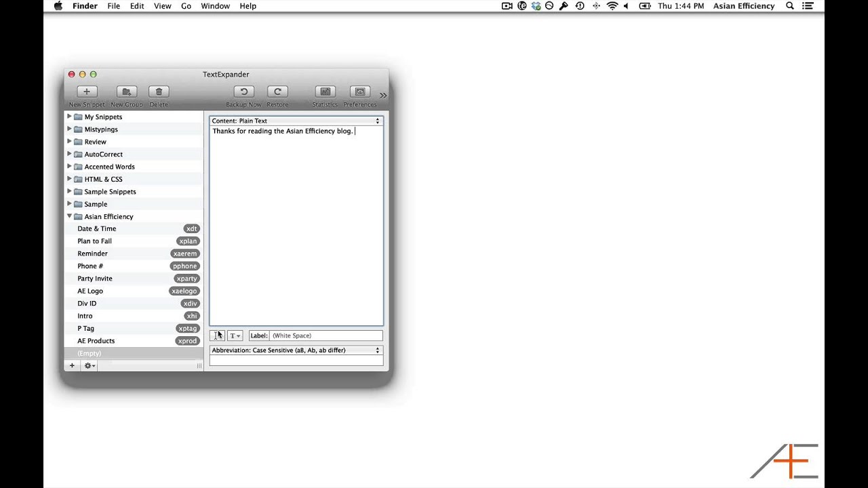Click inside the snippet content text area

[x=296, y=226]
